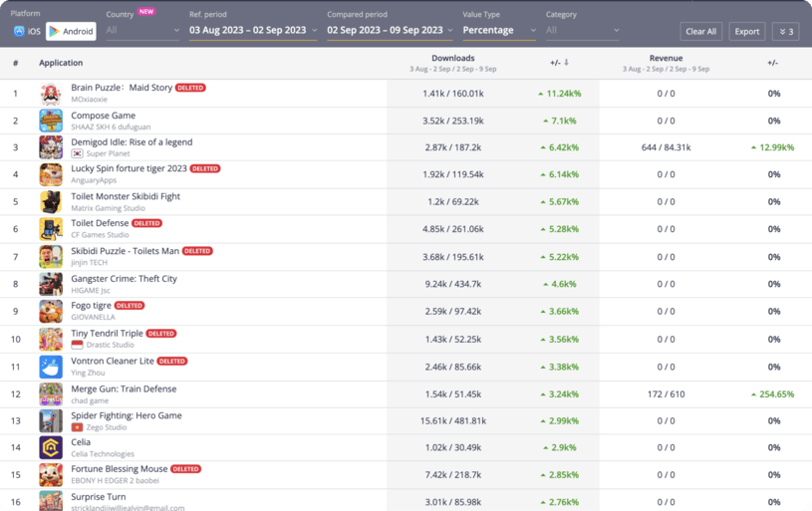Open the Ref. period date selector
Viewport: 812px width, 511px height.
253,31
